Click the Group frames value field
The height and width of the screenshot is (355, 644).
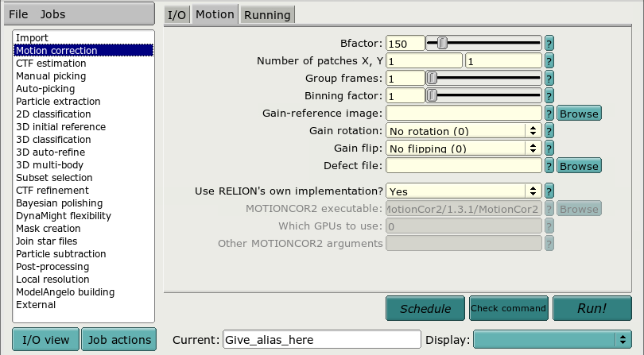(x=405, y=79)
